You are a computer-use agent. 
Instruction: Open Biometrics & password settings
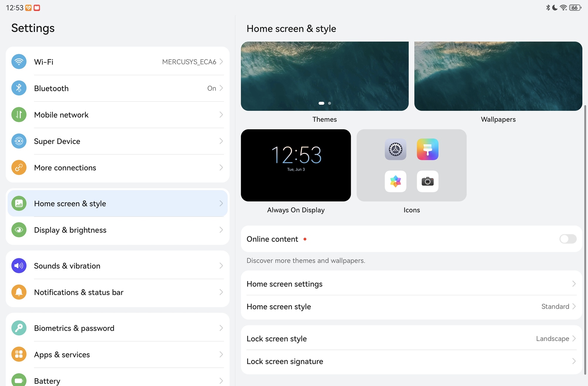pyautogui.click(x=118, y=328)
